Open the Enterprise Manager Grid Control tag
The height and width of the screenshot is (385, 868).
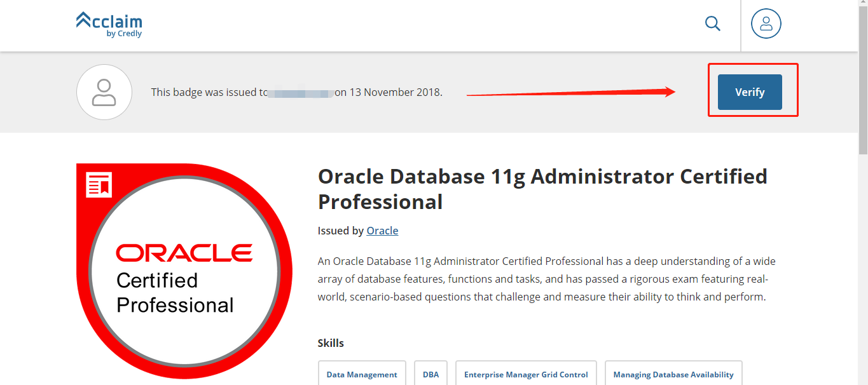coord(526,374)
